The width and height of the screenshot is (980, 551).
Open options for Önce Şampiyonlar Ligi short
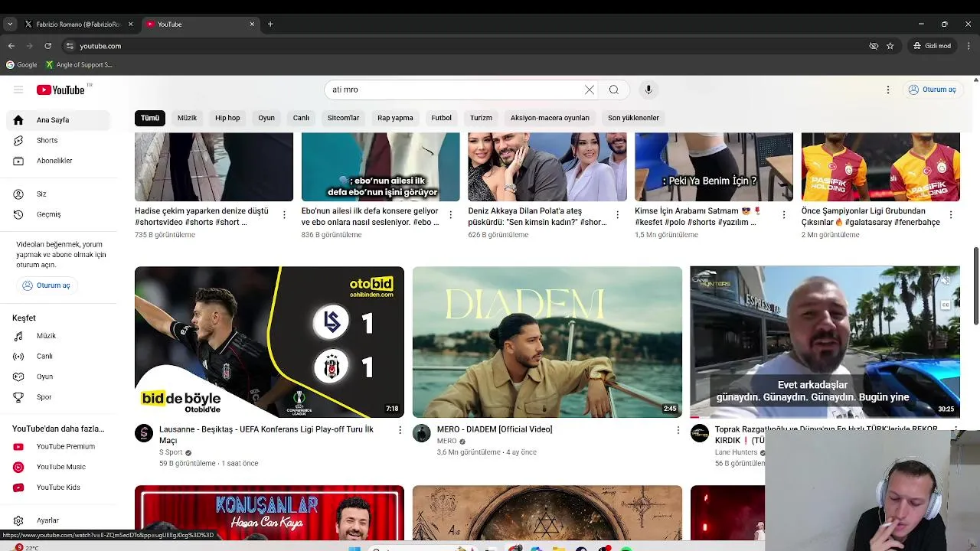[x=950, y=215]
